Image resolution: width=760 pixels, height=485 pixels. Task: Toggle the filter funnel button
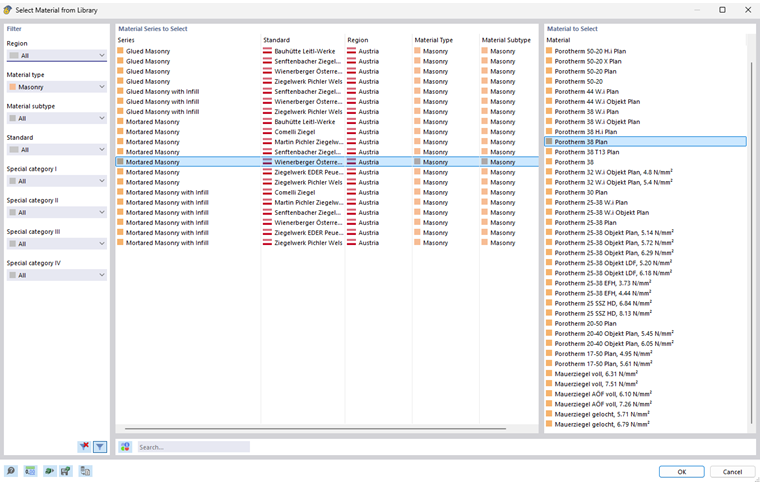pyautogui.click(x=100, y=446)
